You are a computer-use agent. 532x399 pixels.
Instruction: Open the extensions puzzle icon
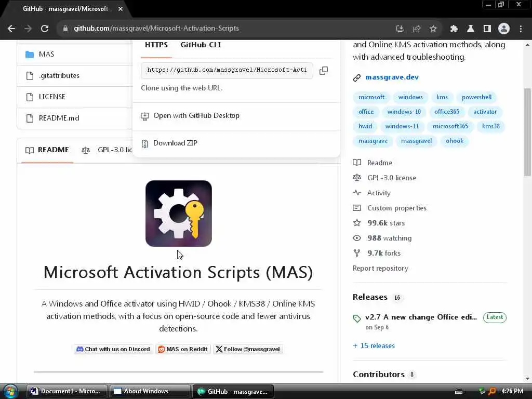coord(454,29)
